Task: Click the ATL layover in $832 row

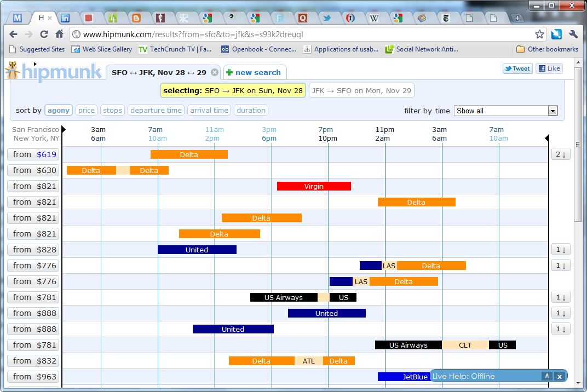Action: 308,361
